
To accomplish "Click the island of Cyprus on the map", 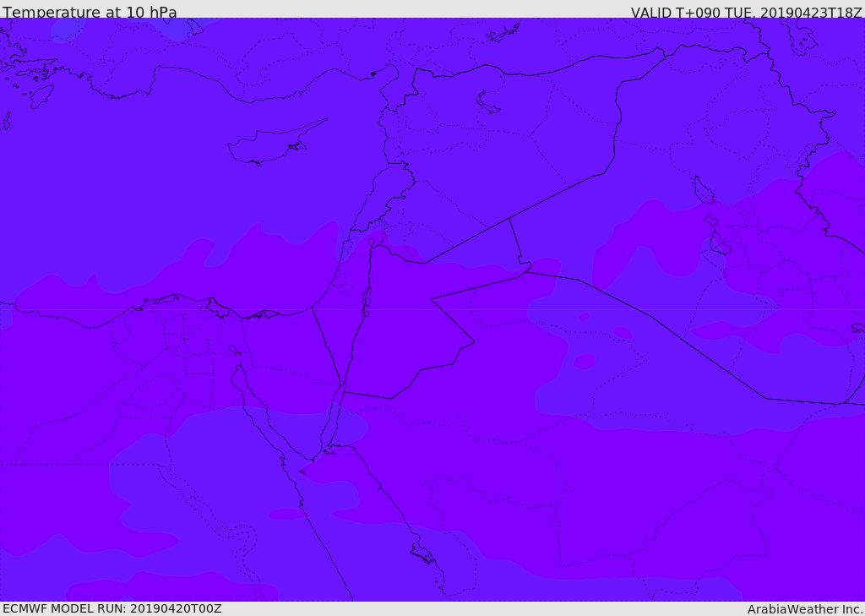I will pos(270,144).
